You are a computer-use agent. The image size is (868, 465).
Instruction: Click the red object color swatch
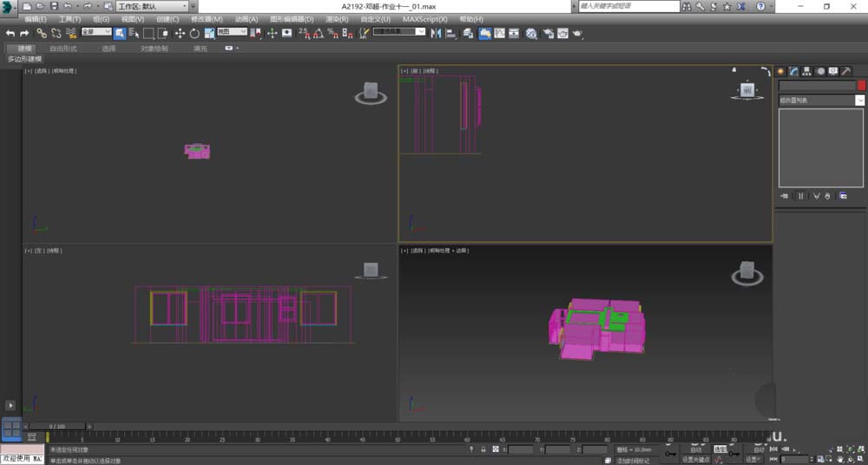click(x=861, y=86)
